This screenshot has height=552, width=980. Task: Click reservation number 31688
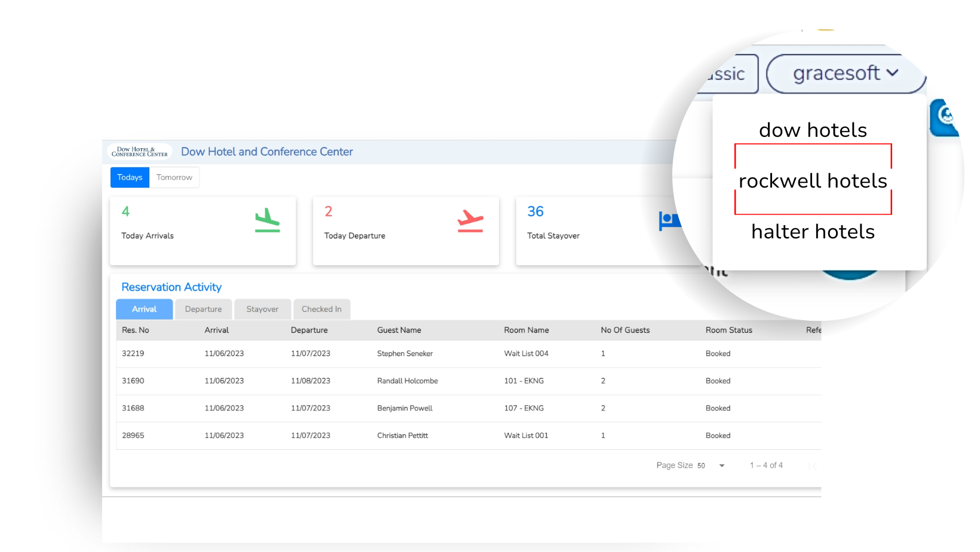click(133, 409)
